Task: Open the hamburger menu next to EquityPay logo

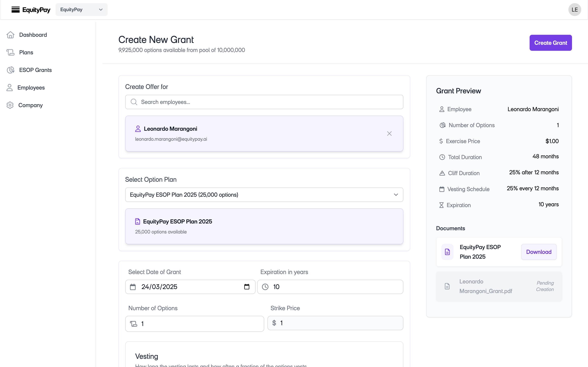Action: [x=16, y=9]
